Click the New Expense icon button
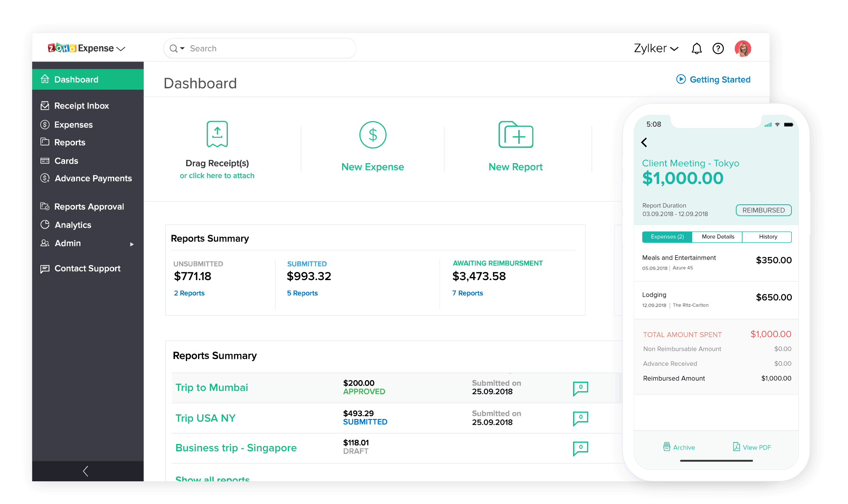The width and height of the screenshot is (848, 504). click(373, 134)
